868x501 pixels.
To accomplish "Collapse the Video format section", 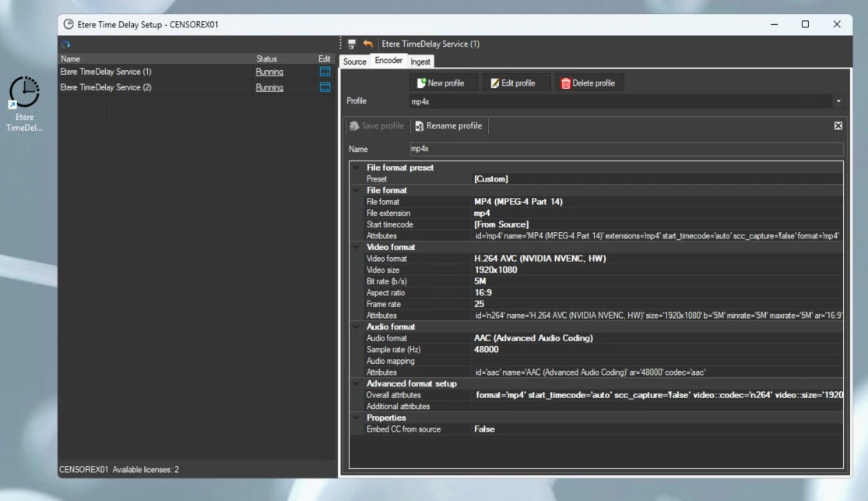I will (357, 247).
